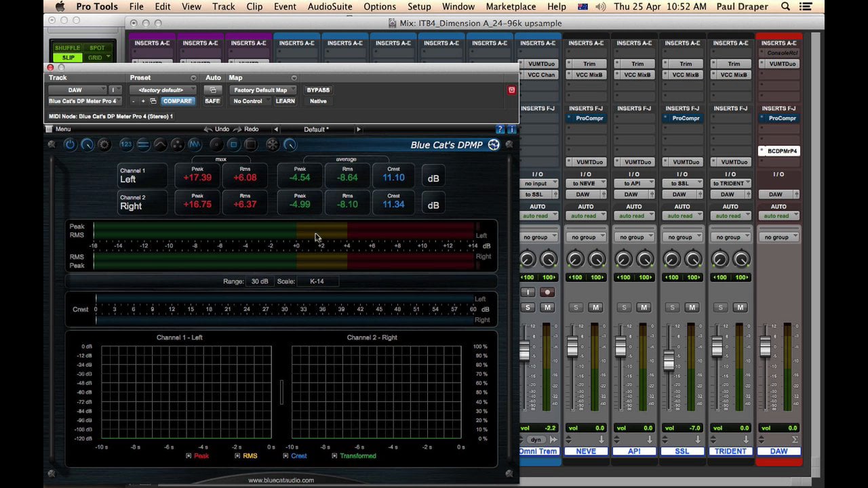
Task: Click the round dot icon in DPMP toolbar
Action: click(x=216, y=144)
